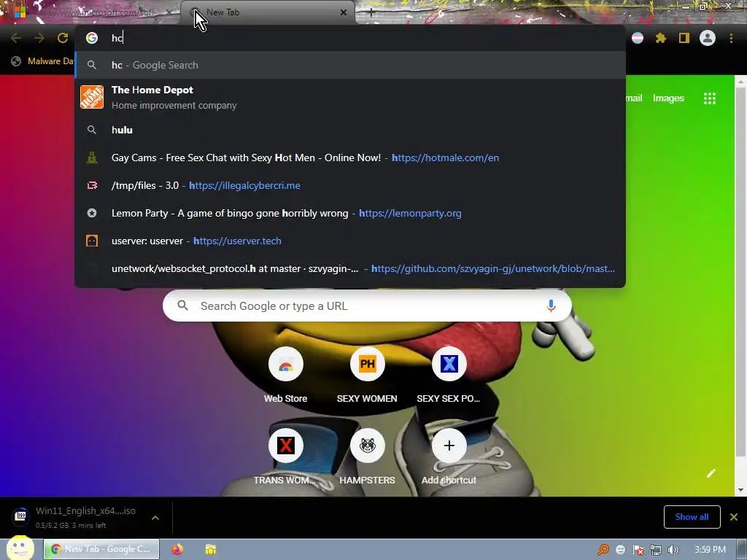This screenshot has height=560, width=747.
Task: Customize page with pencil icon
Action: pos(711,472)
